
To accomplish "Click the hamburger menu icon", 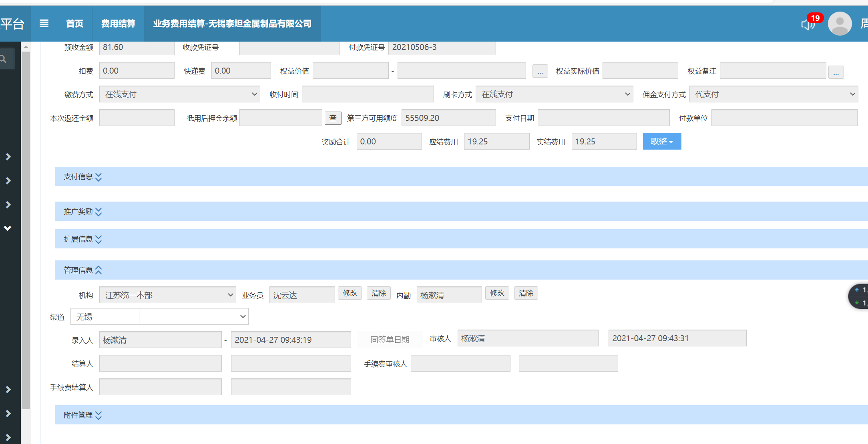I will (x=44, y=24).
